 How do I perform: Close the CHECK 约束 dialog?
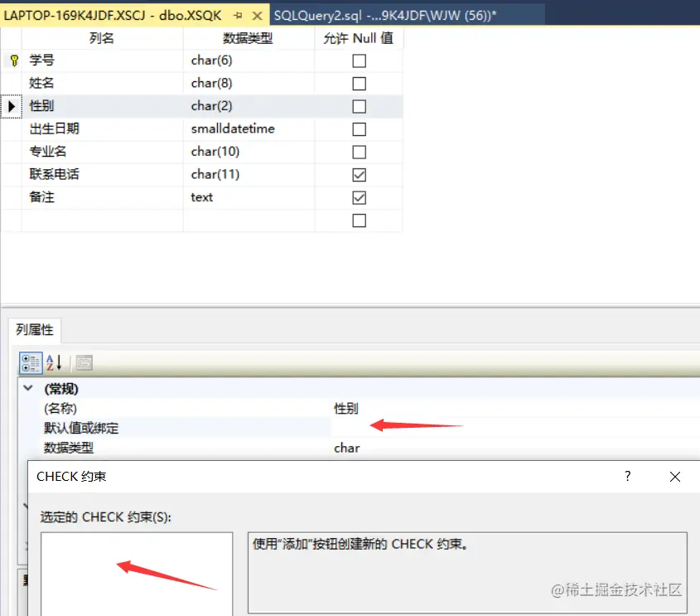coord(675,477)
